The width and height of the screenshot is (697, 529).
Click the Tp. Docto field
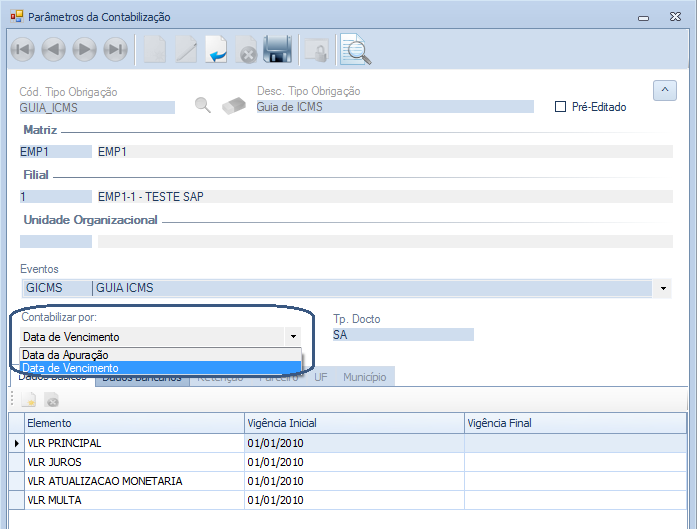tap(402, 335)
